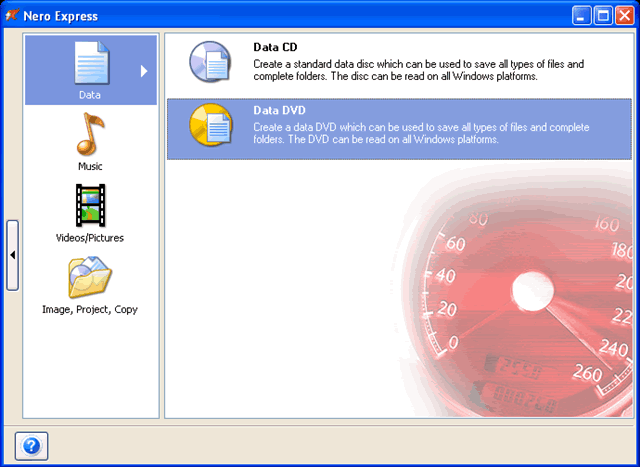Click the Music note icon
Screen dimensions: 640x467
[x=90, y=134]
